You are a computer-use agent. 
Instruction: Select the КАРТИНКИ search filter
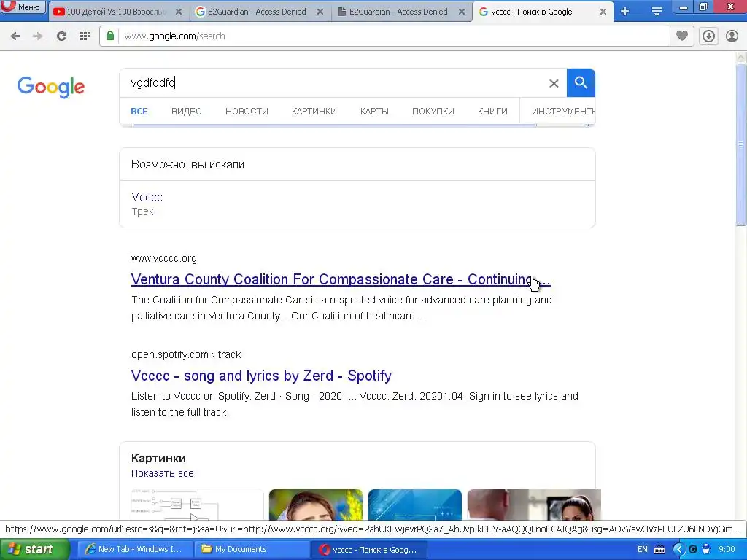(314, 112)
